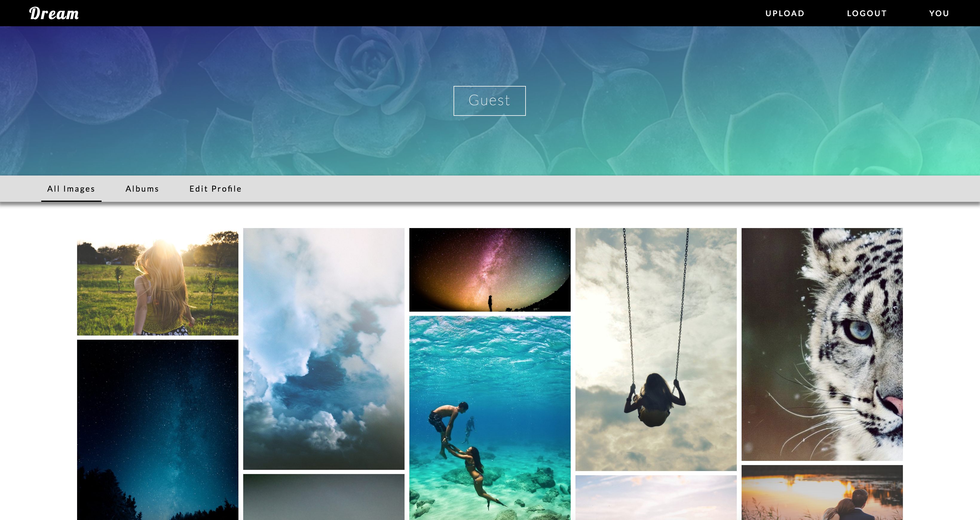Click the Logout link
980x520 pixels.
[867, 13]
